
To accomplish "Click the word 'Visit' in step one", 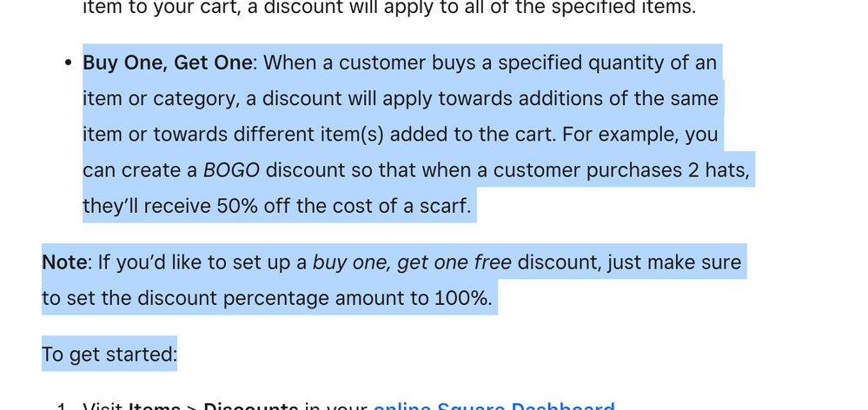I will pos(103,406).
